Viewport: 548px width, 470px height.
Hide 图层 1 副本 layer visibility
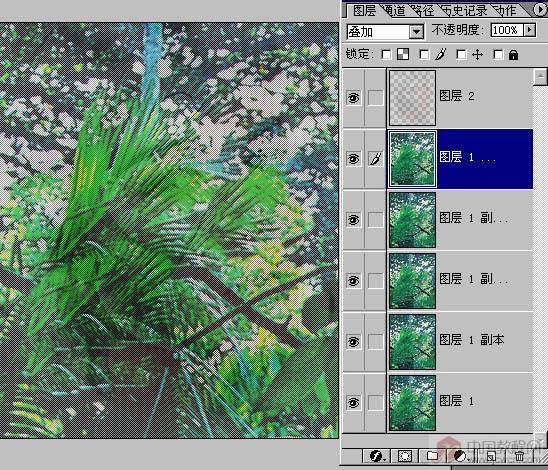[353, 341]
